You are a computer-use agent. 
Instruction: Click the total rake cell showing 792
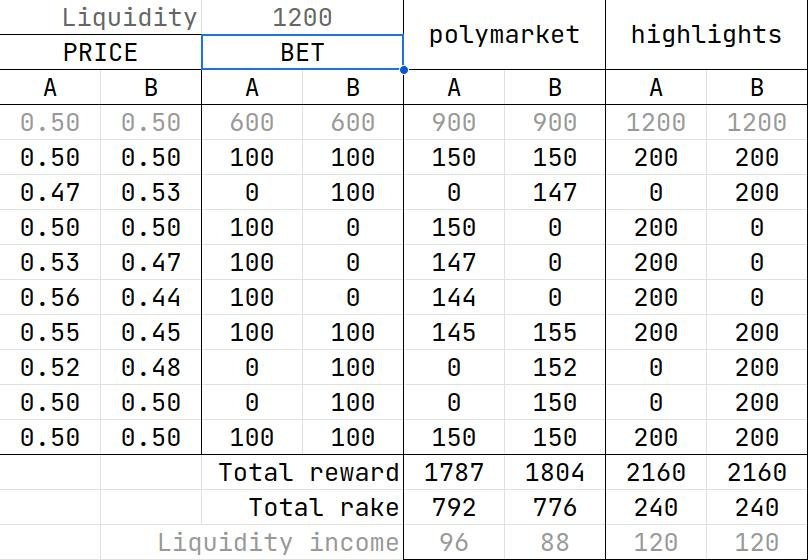(x=453, y=507)
